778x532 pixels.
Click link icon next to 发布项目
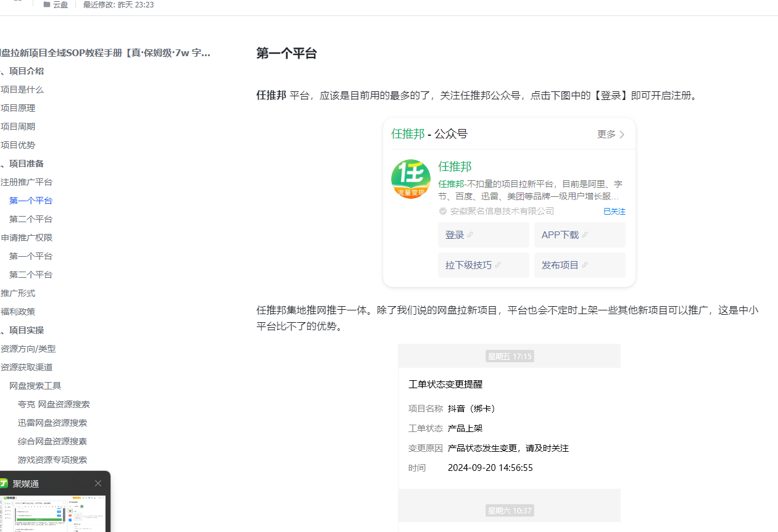585,265
